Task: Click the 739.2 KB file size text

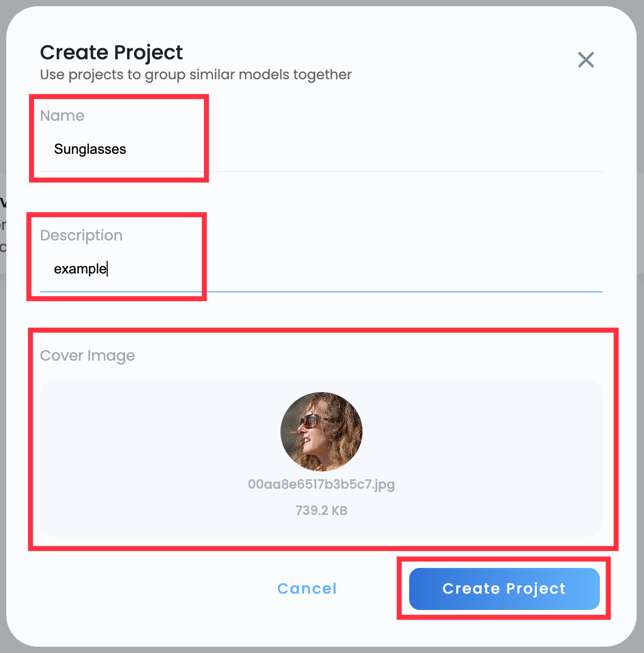Action: (321, 511)
